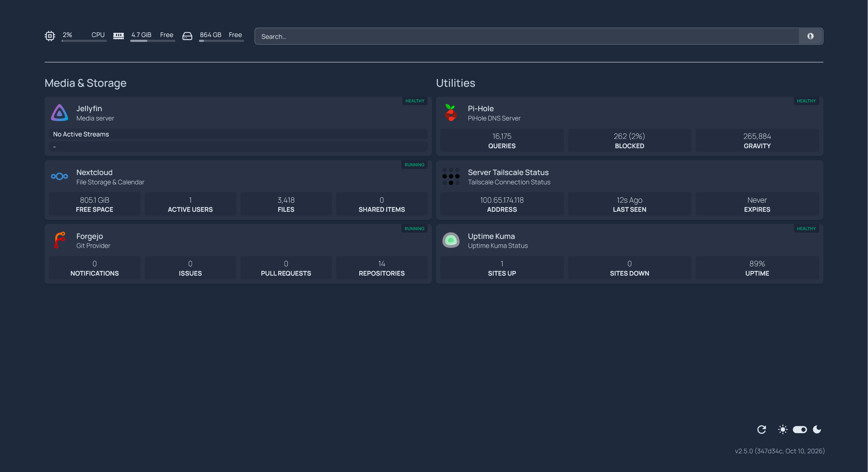Viewport: 868px width, 472px height.
Task: Open Server Tailscale Status title
Action: coord(508,172)
